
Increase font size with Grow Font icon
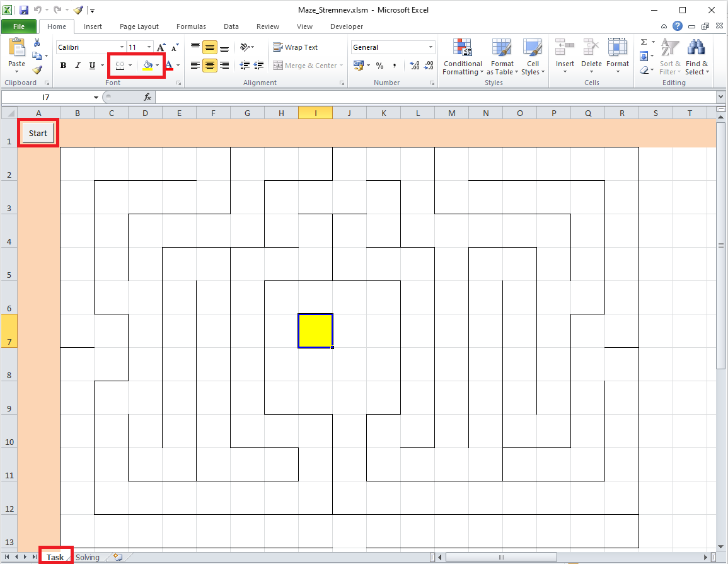point(161,47)
